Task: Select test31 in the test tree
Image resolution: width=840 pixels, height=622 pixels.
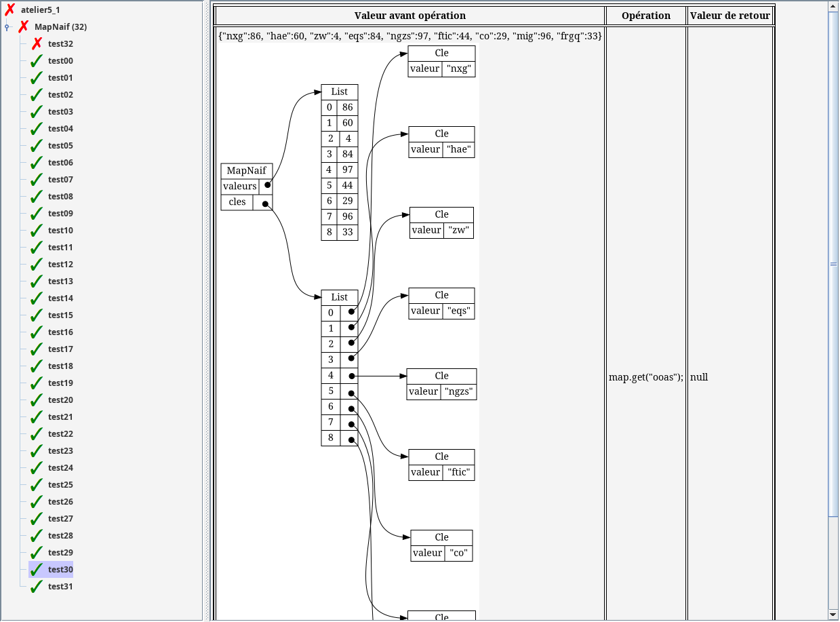Action: [x=60, y=587]
